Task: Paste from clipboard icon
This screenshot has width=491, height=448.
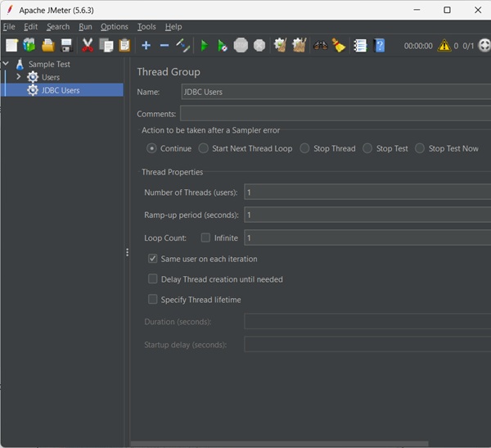Action: pos(124,46)
